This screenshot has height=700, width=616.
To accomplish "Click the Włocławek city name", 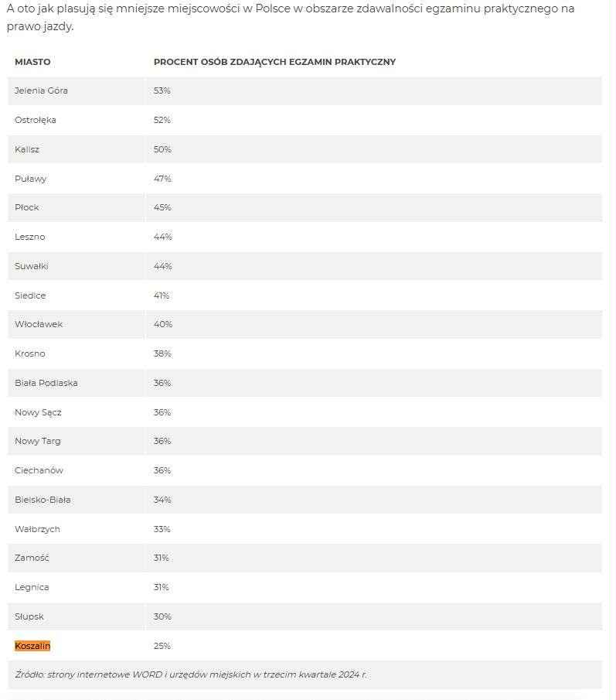I will [39, 324].
